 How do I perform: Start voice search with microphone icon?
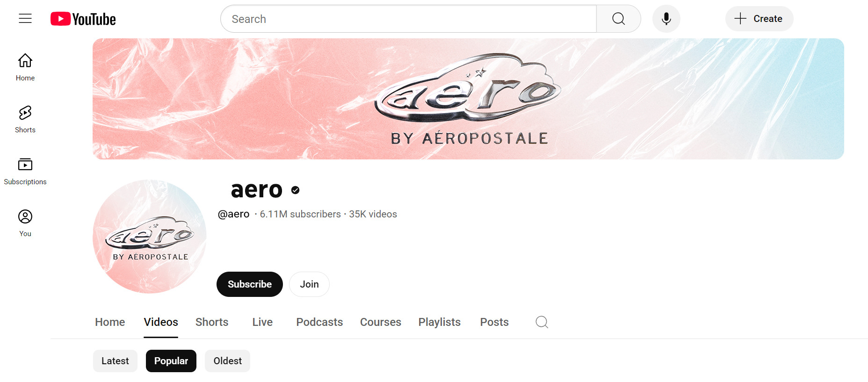[666, 19]
